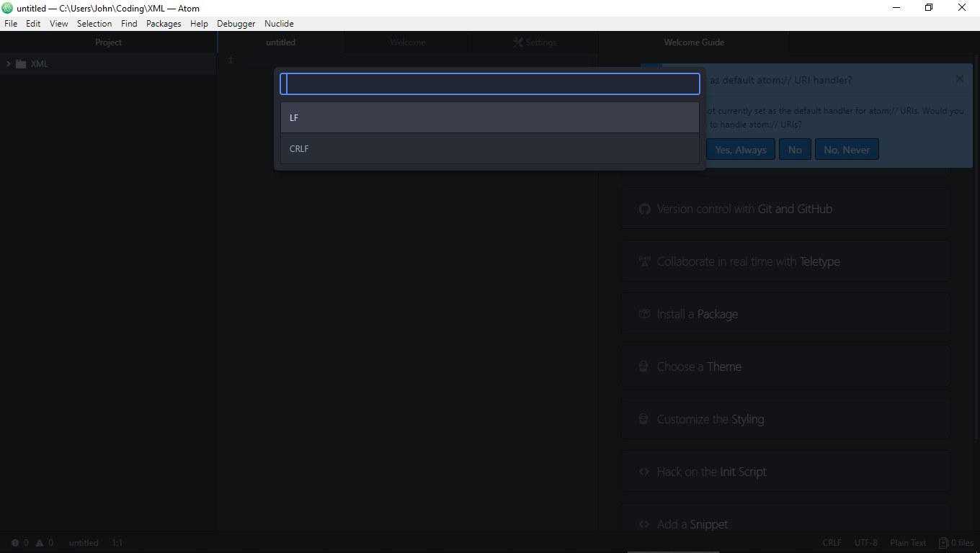The width and height of the screenshot is (980, 553).
Task: Select CRLF line ending from the list
Action: pyautogui.click(x=489, y=148)
